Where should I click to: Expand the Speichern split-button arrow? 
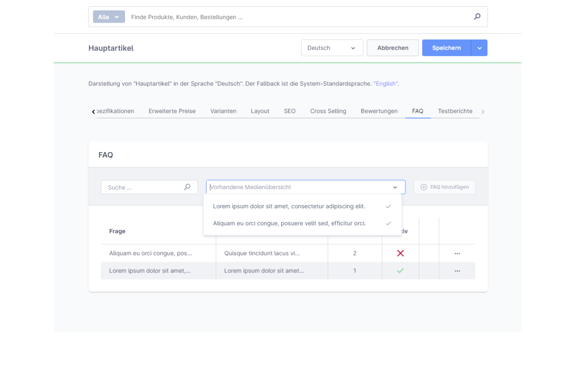479,48
